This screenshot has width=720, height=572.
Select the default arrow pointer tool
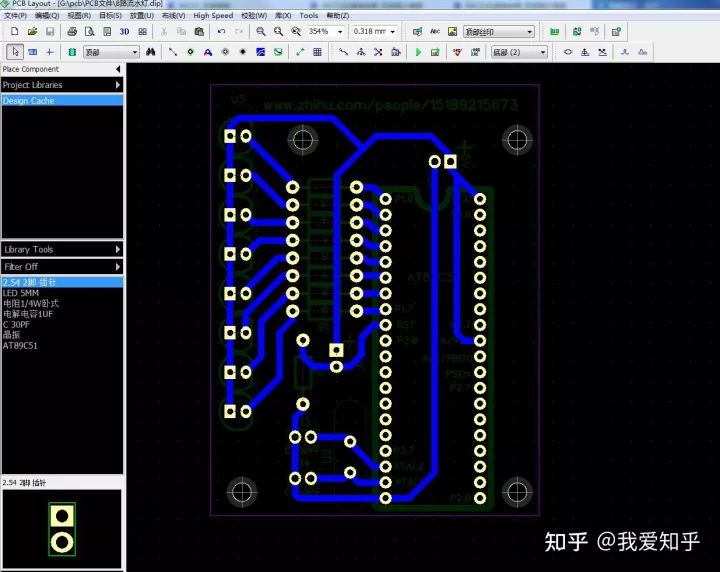[x=15, y=52]
